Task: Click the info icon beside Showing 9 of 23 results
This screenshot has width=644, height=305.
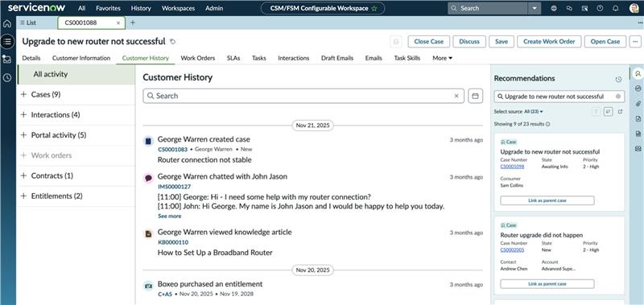Action: click(x=548, y=124)
